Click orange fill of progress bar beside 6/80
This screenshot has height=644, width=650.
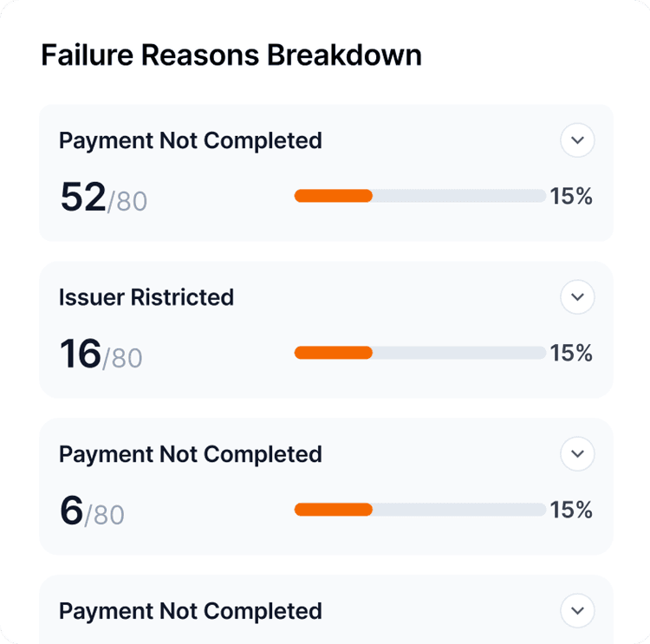coord(334,510)
